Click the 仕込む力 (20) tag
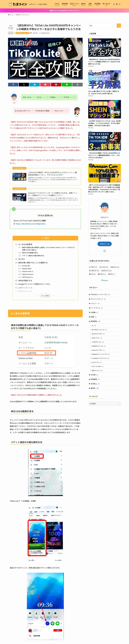The width and height of the screenshot is (129, 644). pyautogui.click(x=115, y=267)
